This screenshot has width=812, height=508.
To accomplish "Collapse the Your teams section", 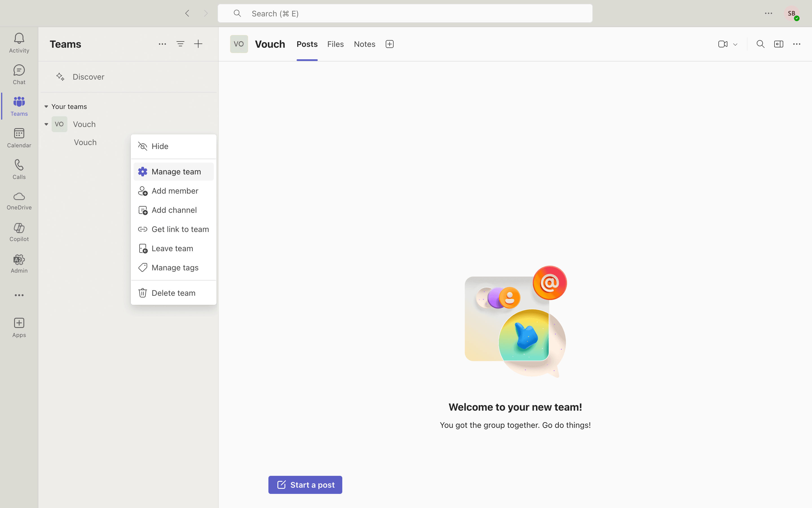I will point(46,106).
